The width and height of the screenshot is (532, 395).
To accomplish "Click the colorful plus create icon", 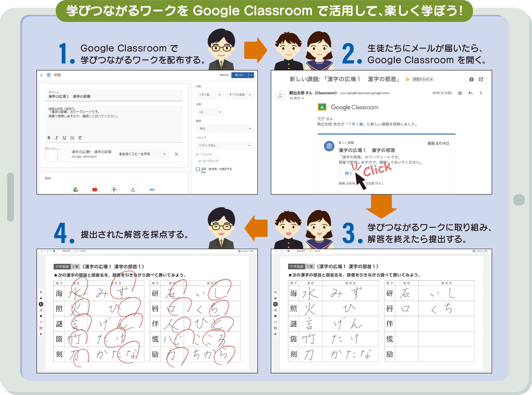I will pos(114,190).
